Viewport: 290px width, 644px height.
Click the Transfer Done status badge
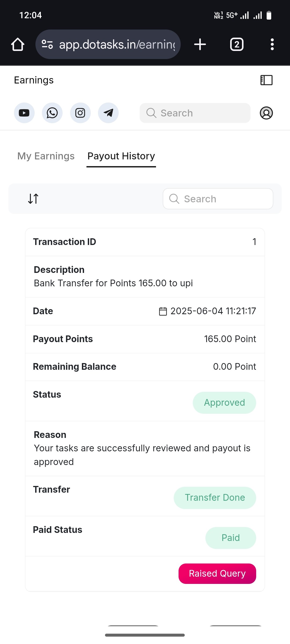(x=215, y=498)
